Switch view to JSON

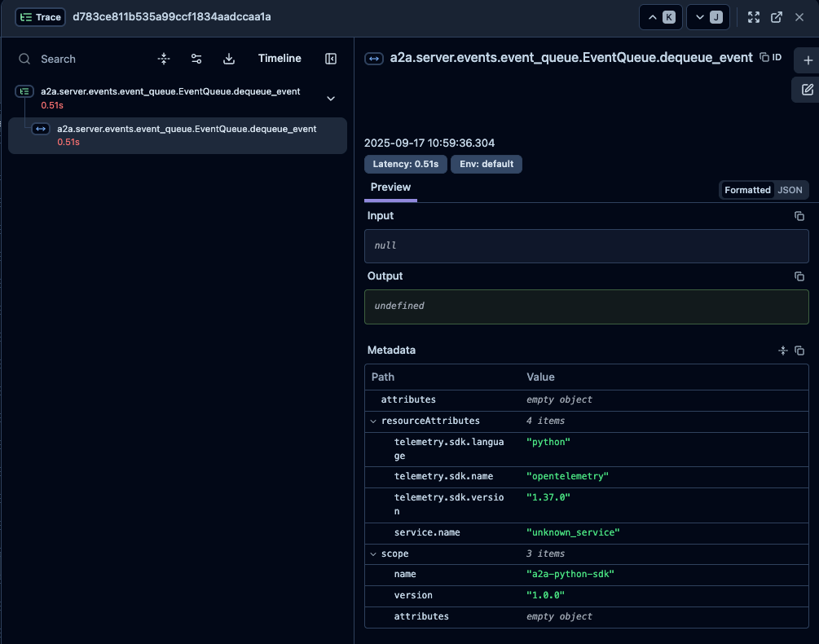[x=790, y=190]
